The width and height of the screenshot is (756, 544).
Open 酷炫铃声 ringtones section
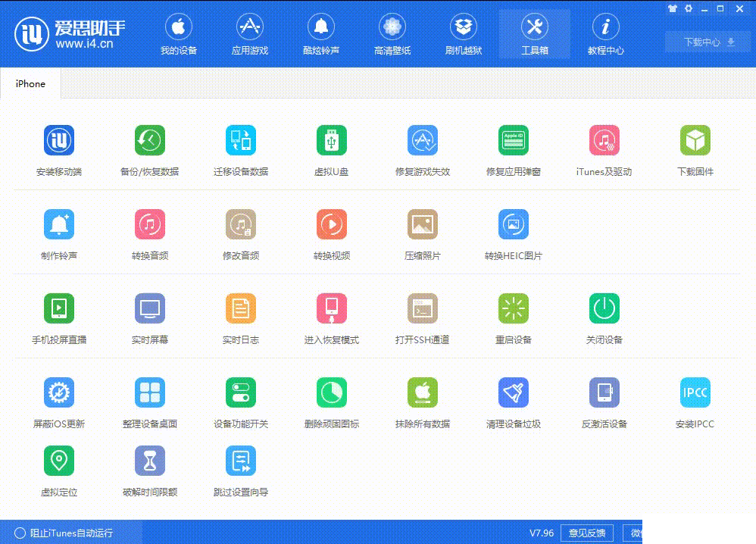click(321, 35)
